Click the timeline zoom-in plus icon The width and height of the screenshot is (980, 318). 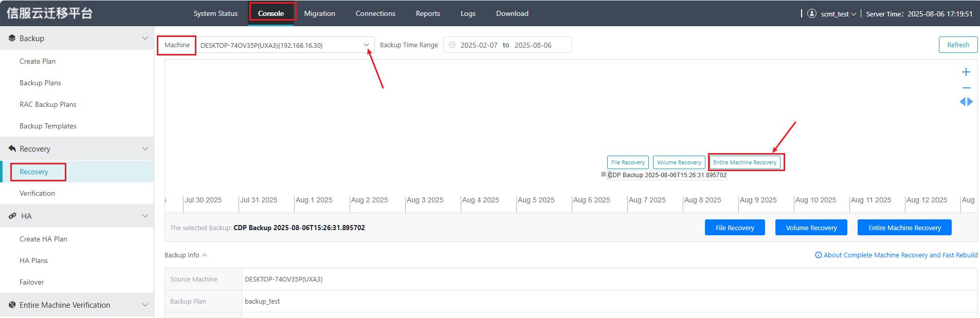(966, 72)
